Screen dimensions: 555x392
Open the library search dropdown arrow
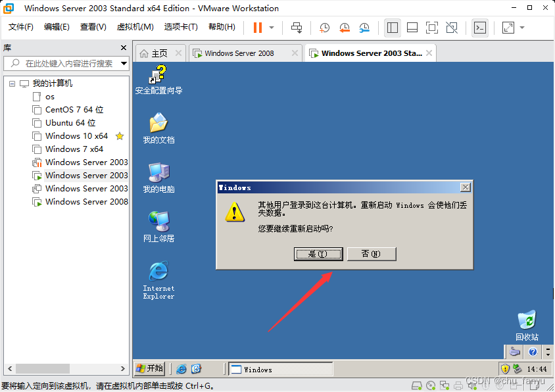(124, 64)
